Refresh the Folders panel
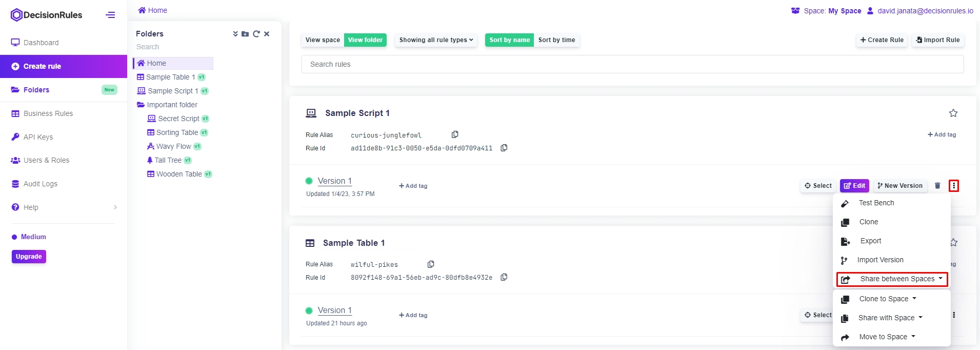 tap(256, 34)
